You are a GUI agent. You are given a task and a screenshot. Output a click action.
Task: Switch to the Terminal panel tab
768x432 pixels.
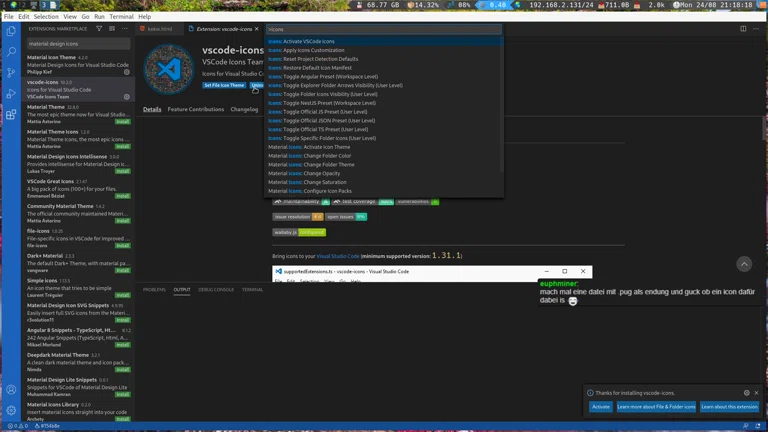pyautogui.click(x=252, y=290)
